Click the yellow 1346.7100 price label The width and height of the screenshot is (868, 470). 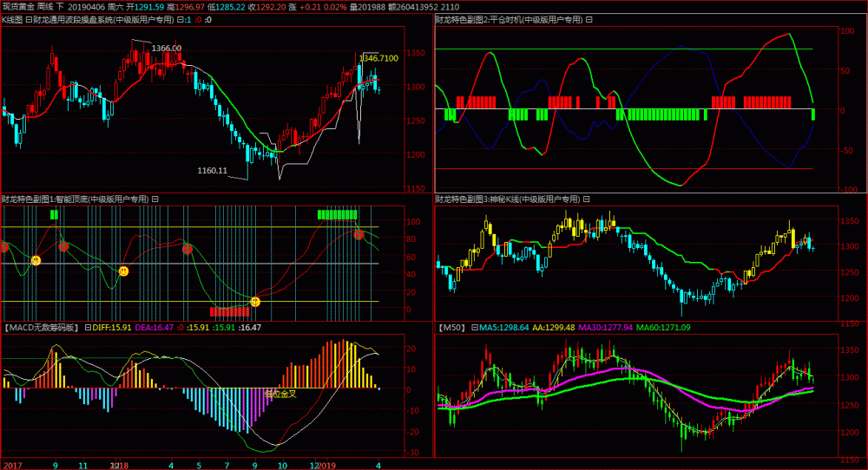point(378,58)
